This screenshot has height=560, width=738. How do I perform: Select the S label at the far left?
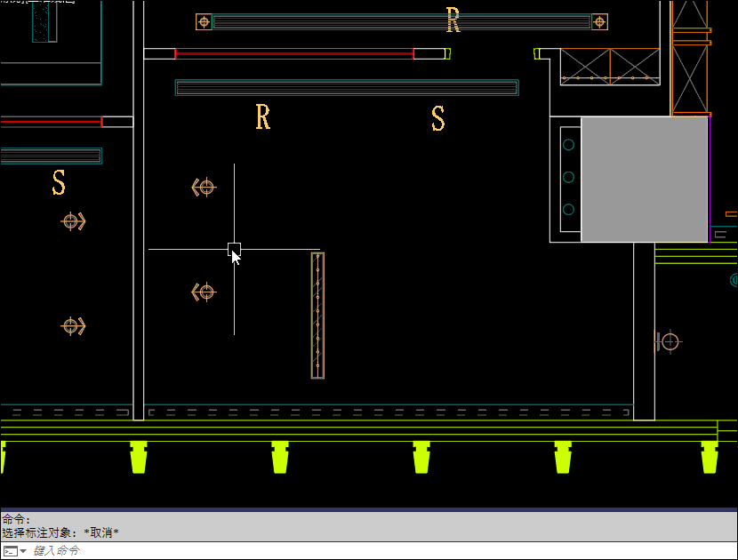tap(59, 182)
